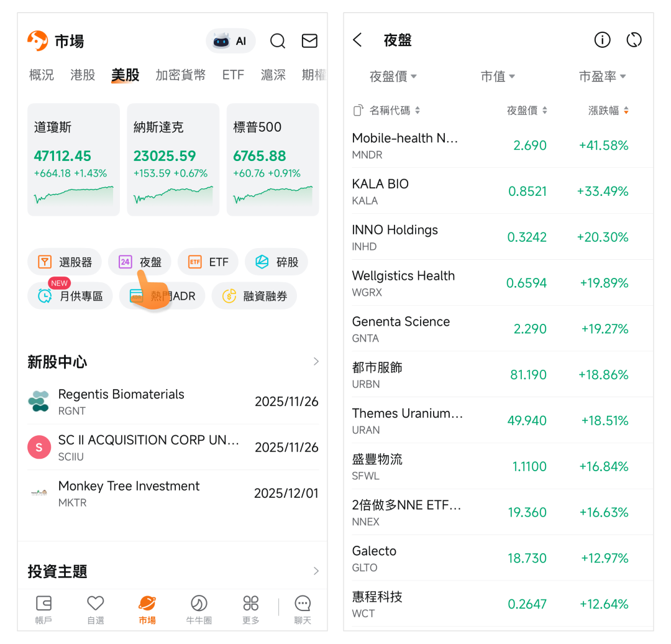Go back using the left arrow

click(358, 40)
